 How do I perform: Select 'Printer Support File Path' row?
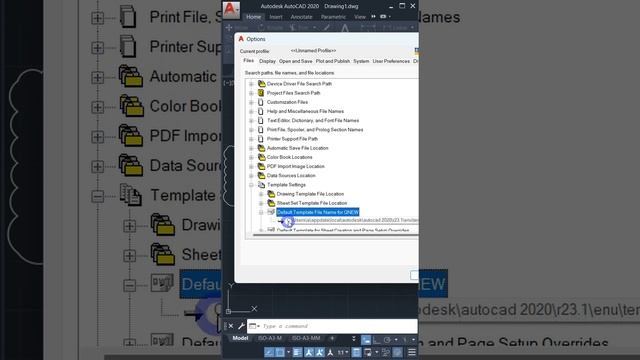coord(292,139)
